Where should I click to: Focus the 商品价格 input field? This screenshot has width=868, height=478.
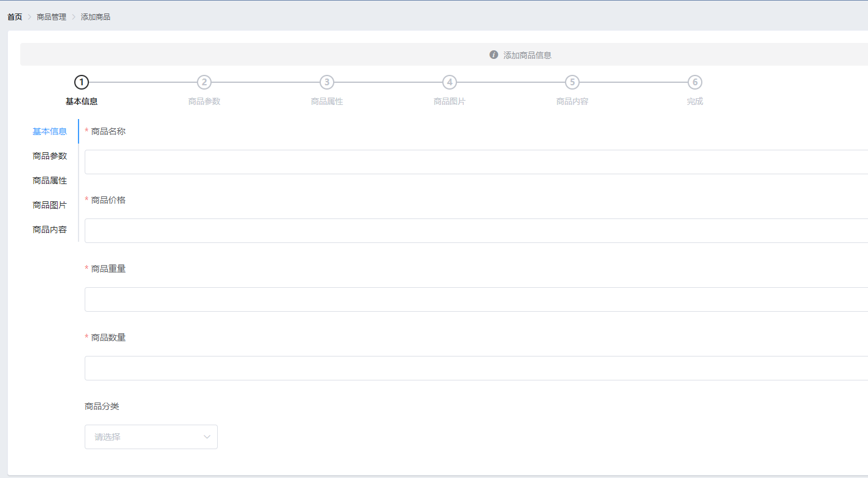(x=476, y=231)
